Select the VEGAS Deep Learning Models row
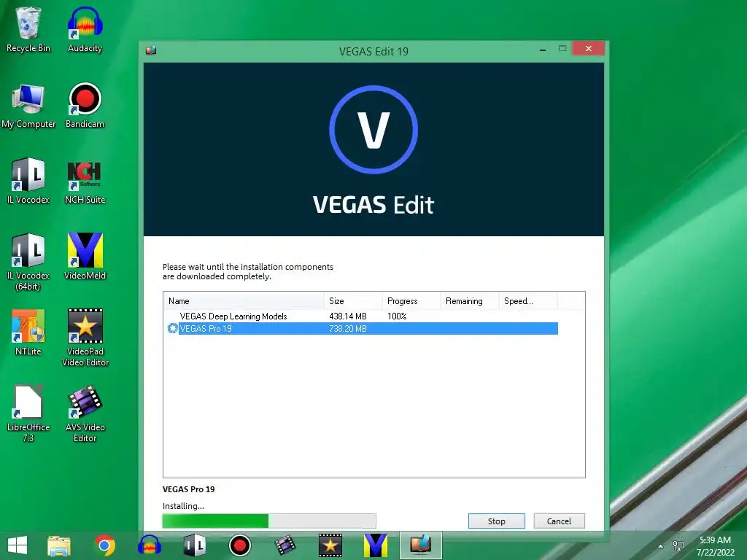Image resolution: width=747 pixels, height=560 pixels. (362, 316)
